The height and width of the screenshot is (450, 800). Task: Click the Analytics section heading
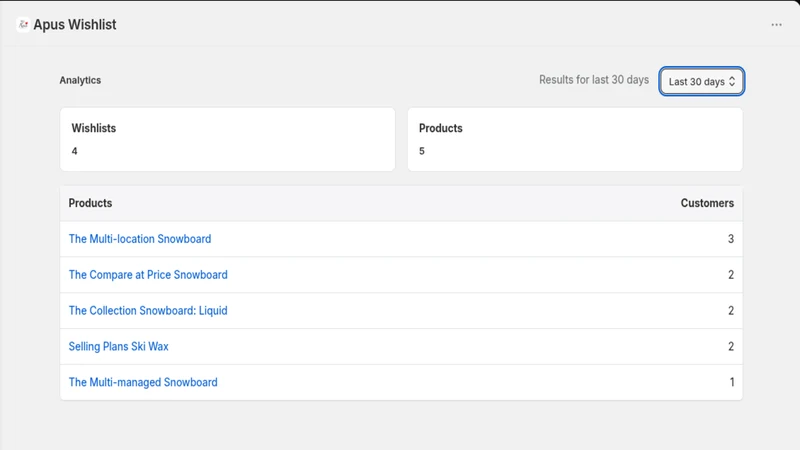[x=80, y=80]
